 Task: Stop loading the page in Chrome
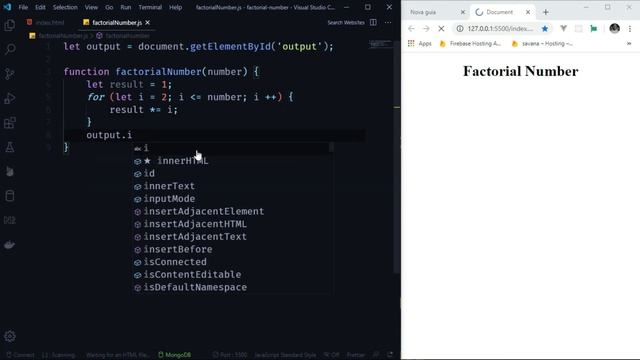coord(441,29)
